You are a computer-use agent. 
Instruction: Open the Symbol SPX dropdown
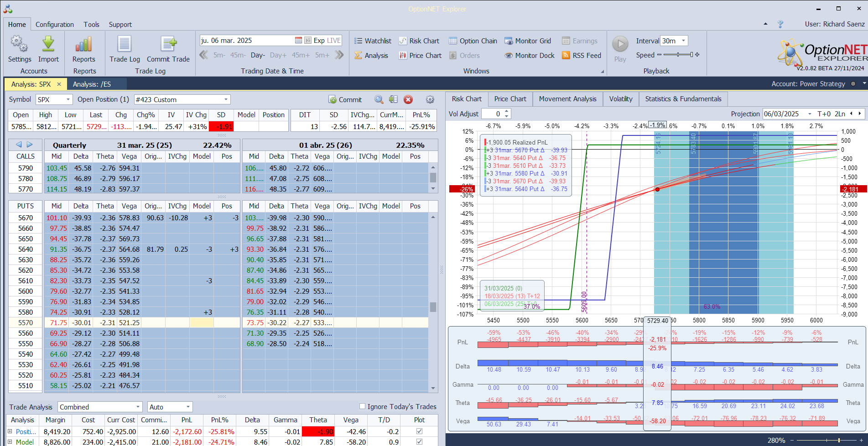[68, 99]
